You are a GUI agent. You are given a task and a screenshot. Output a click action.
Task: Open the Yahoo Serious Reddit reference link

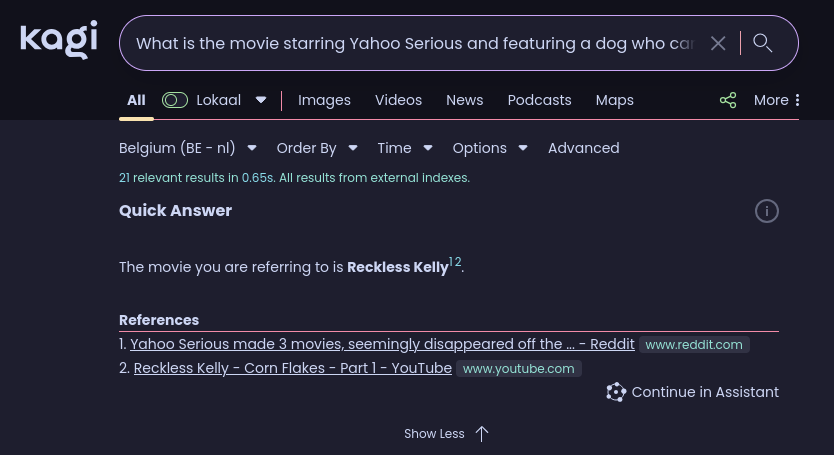coord(382,344)
